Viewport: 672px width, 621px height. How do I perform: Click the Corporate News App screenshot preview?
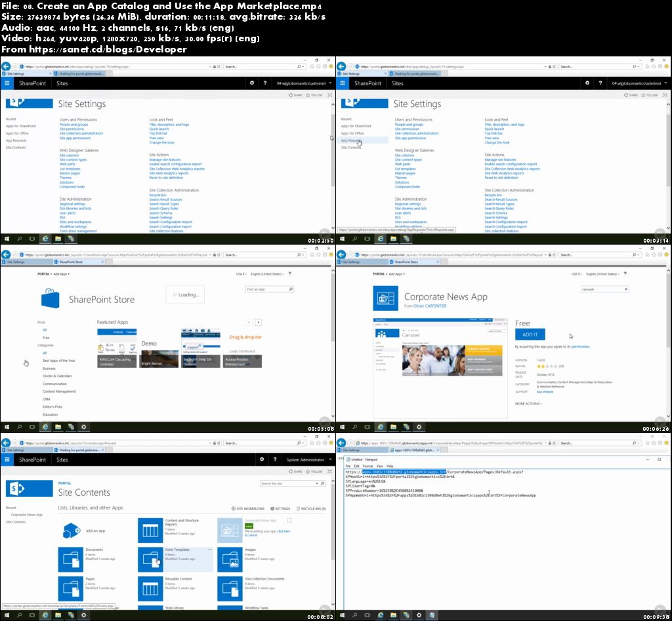pos(440,369)
